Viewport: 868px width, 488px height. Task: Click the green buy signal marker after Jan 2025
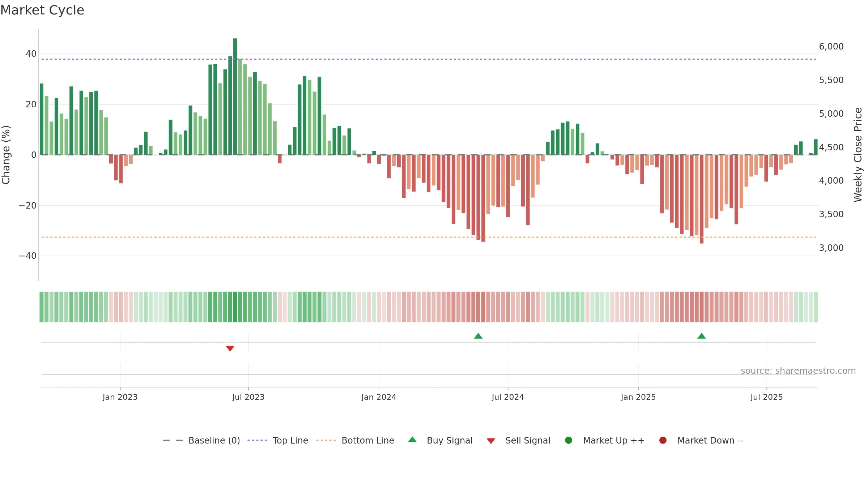(702, 336)
